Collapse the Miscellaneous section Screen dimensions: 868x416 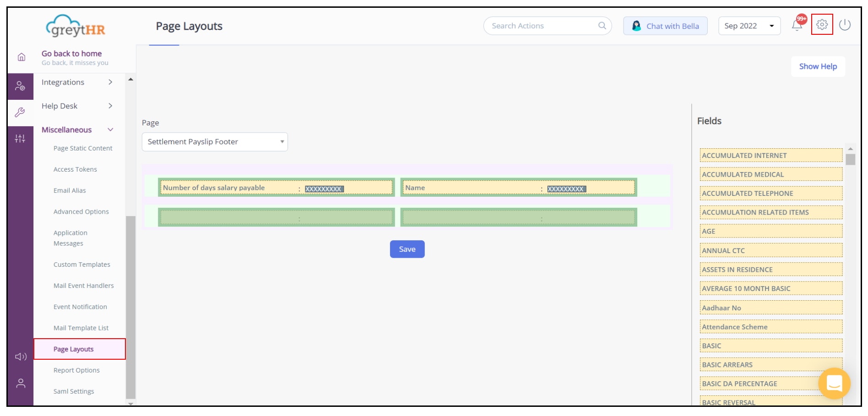(x=77, y=130)
